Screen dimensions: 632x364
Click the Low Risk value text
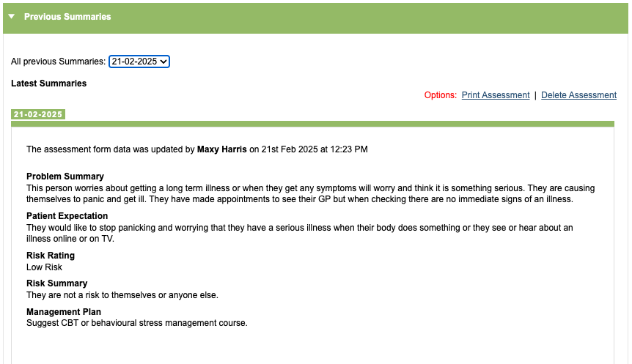point(44,267)
